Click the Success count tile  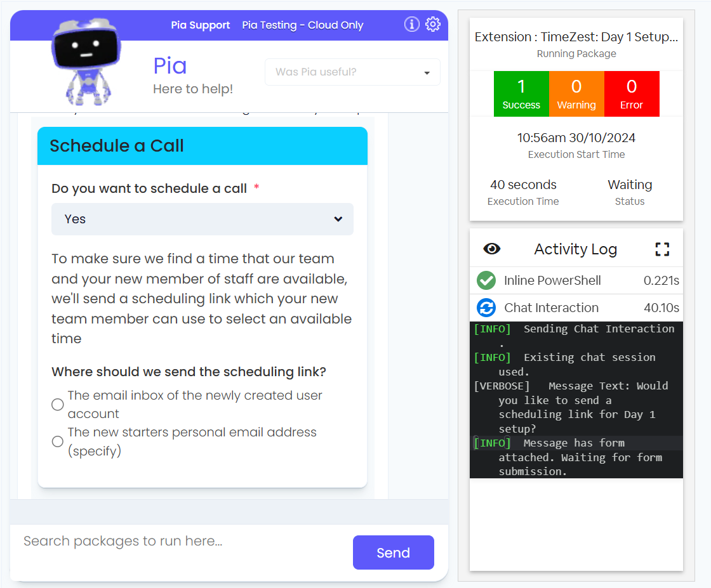(521, 94)
